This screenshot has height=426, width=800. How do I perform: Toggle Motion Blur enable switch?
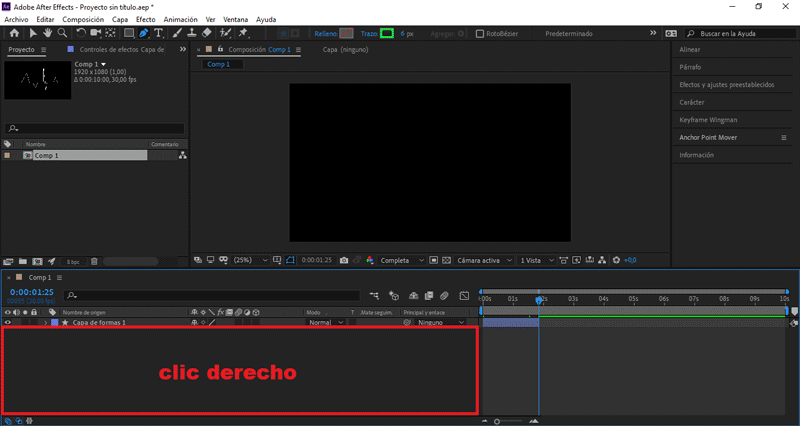(444, 295)
